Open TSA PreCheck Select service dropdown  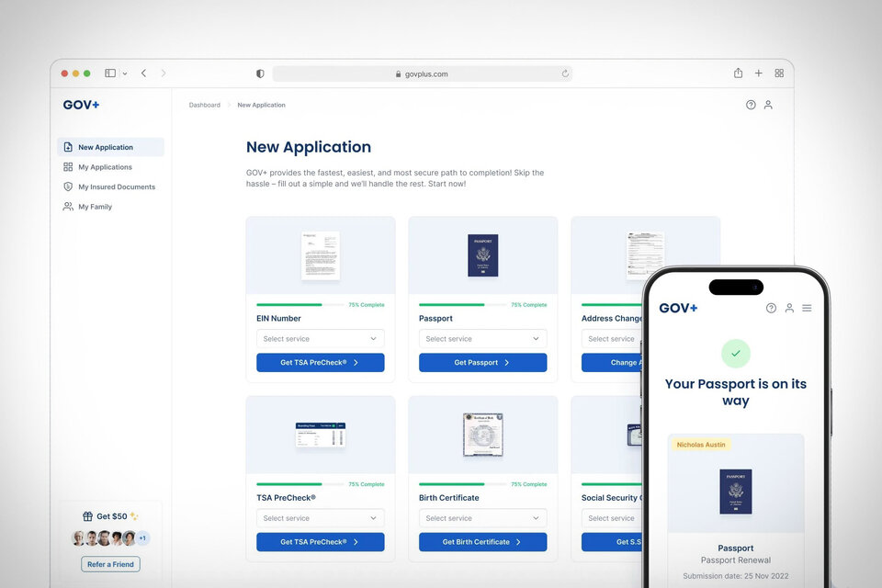[x=321, y=518]
